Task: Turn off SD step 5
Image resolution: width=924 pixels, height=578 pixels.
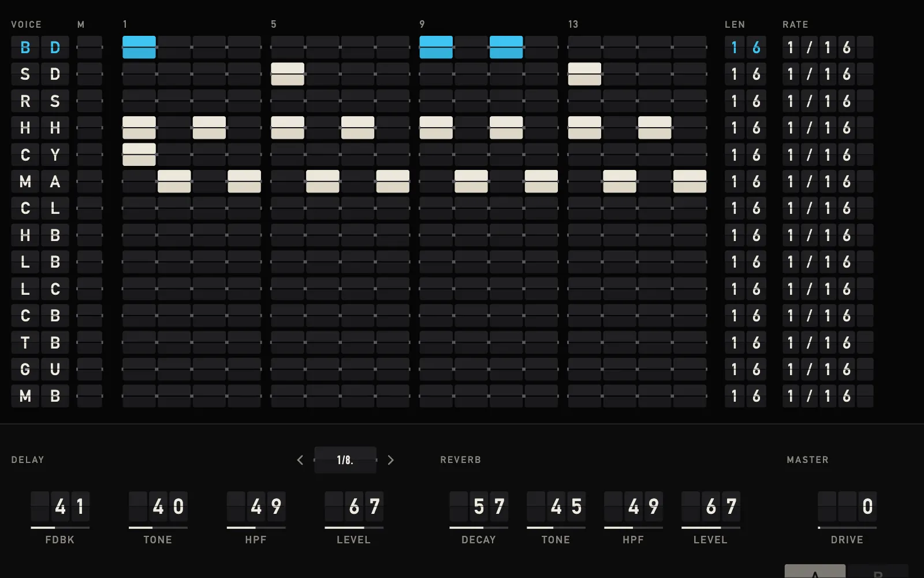Action: click(288, 74)
